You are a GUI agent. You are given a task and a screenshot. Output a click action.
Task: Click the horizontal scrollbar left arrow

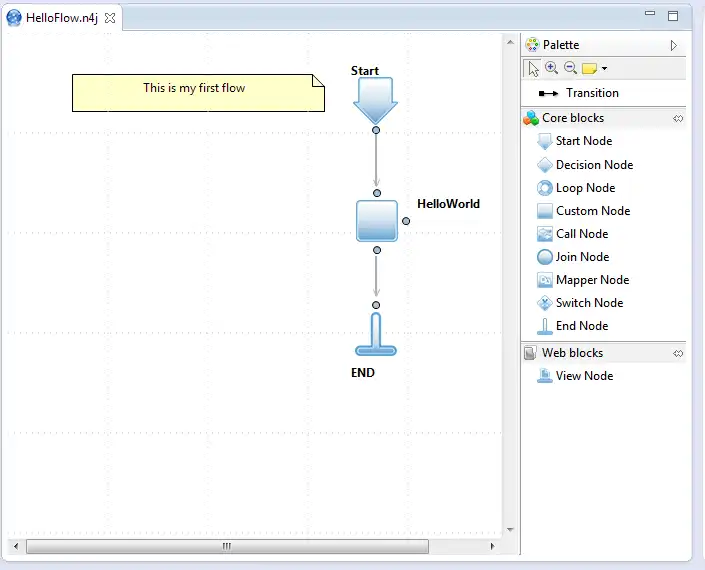[x=16, y=546]
